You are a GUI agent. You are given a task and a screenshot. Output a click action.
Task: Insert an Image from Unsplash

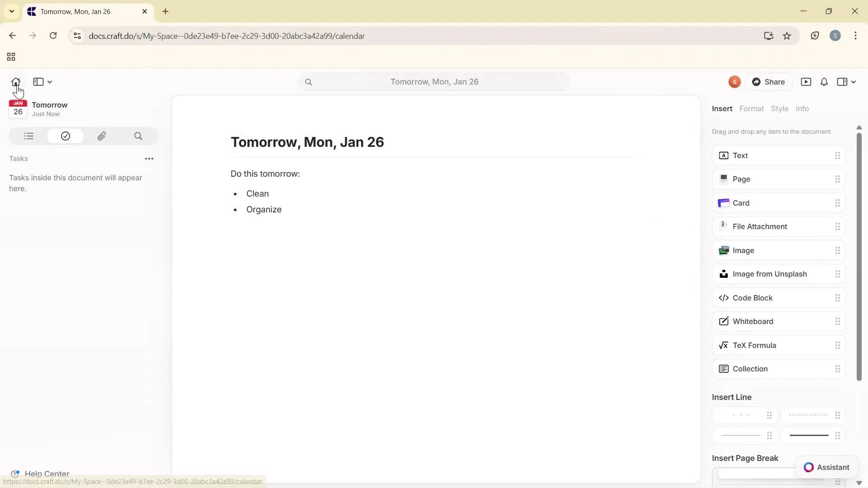(777, 273)
